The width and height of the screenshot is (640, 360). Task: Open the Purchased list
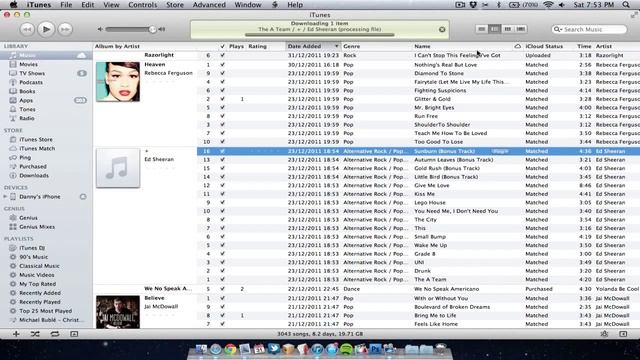pos(33,166)
